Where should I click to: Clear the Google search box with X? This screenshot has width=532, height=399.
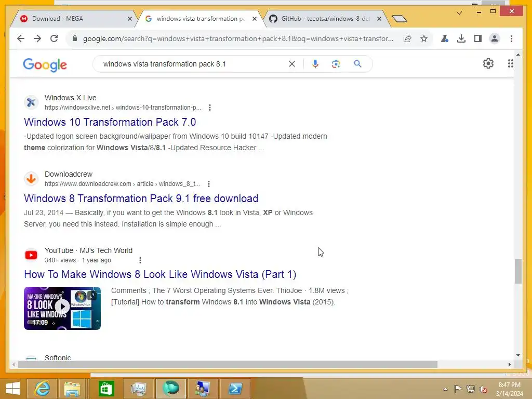pos(292,64)
